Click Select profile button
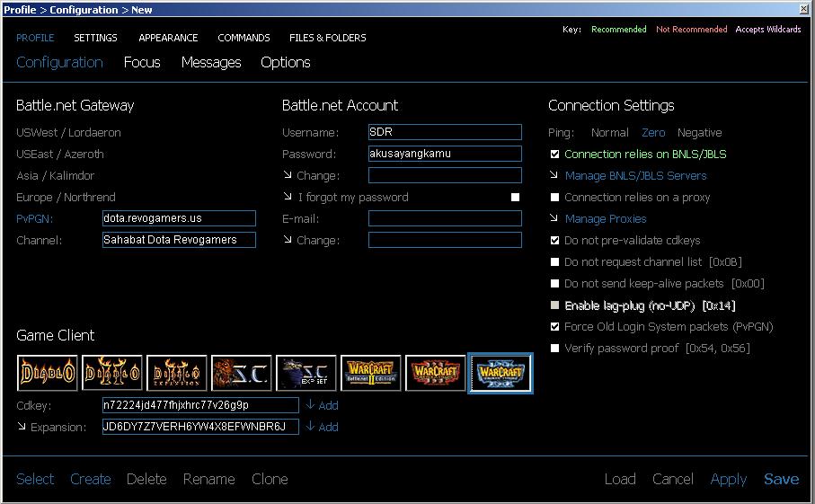 tap(35, 479)
